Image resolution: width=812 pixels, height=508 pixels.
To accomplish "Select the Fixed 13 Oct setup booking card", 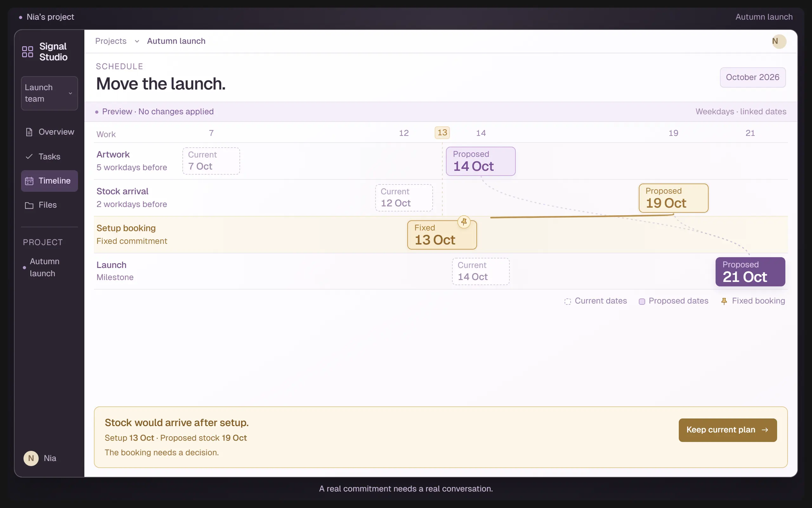I will (x=442, y=235).
